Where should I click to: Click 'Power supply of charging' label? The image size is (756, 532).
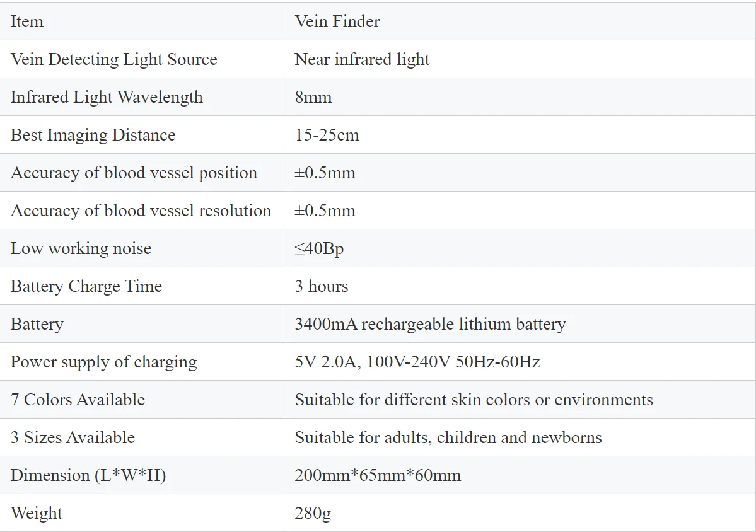coord(103,362)
